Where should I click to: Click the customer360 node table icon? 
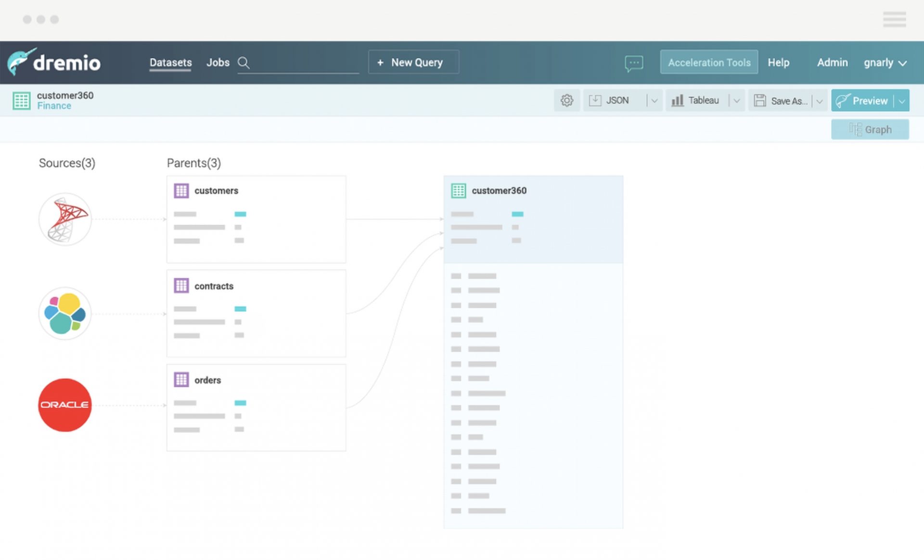(x=459, y=191)
